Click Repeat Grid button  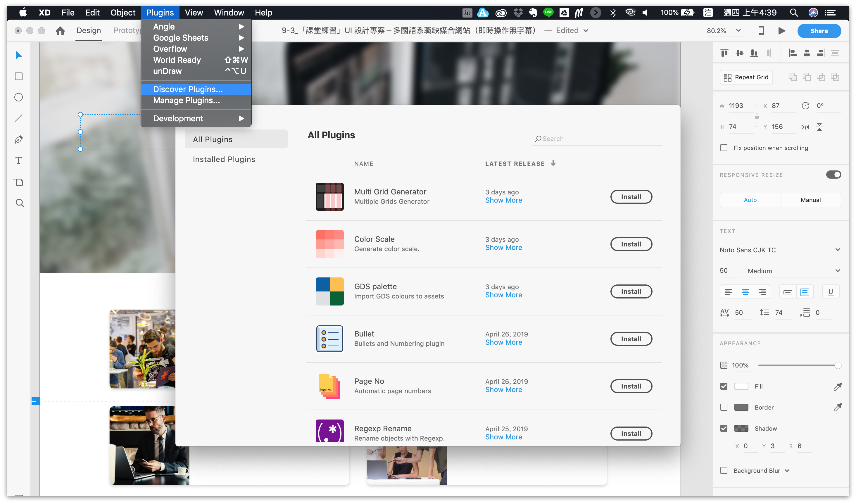746,77
